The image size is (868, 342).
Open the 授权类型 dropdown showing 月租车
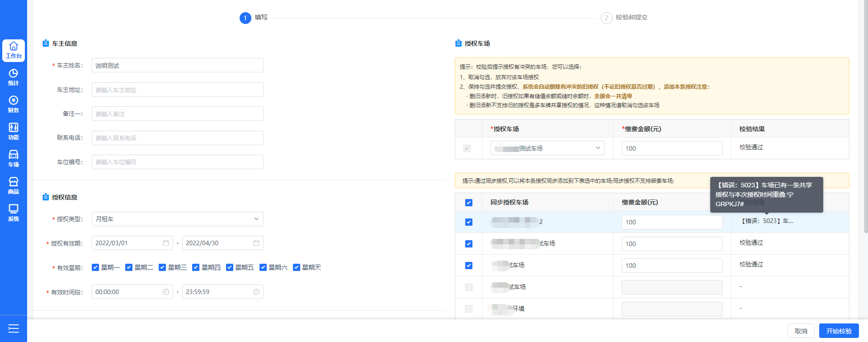177,219
